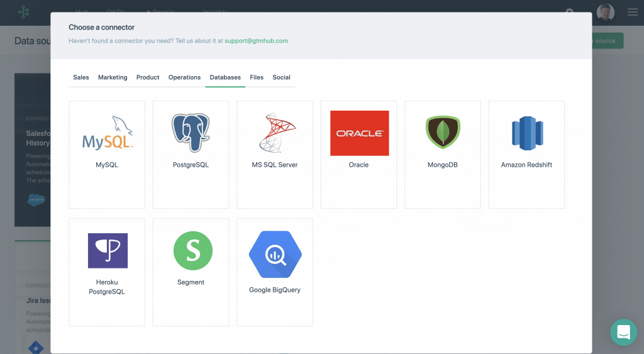Select the Databases tab
Screen dimensions: 644x354
pos(225,77)
